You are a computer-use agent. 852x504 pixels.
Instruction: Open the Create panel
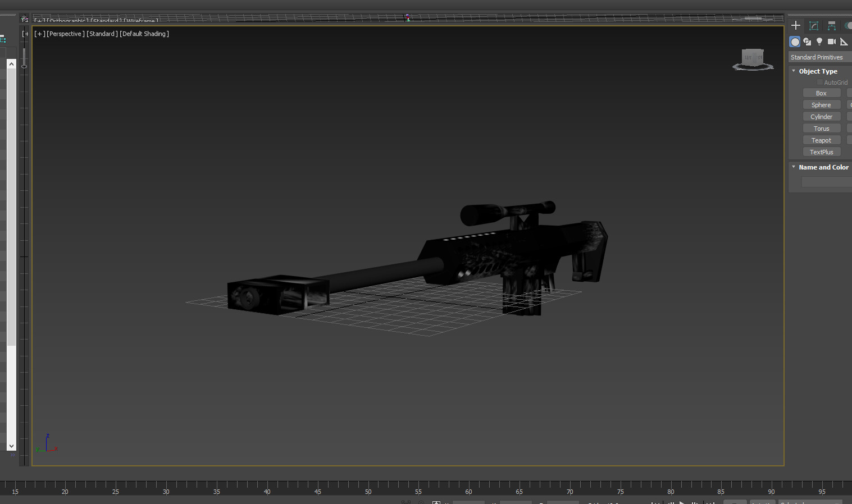tap(795, 25)
